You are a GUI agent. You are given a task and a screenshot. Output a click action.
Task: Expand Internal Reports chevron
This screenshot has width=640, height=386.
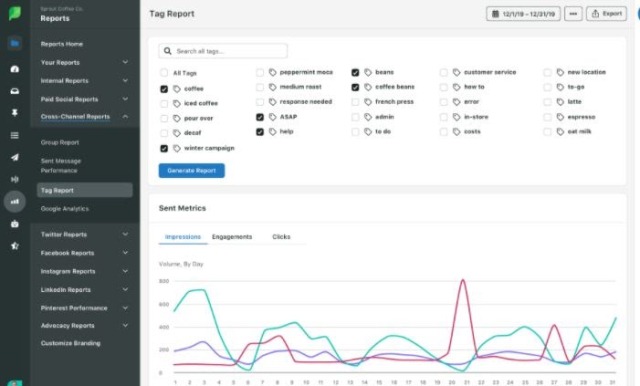(125, 80)
